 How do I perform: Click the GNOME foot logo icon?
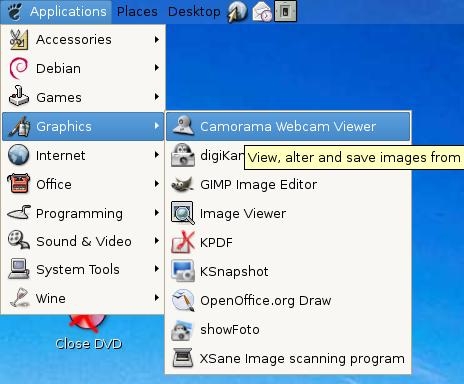(15, 11)
